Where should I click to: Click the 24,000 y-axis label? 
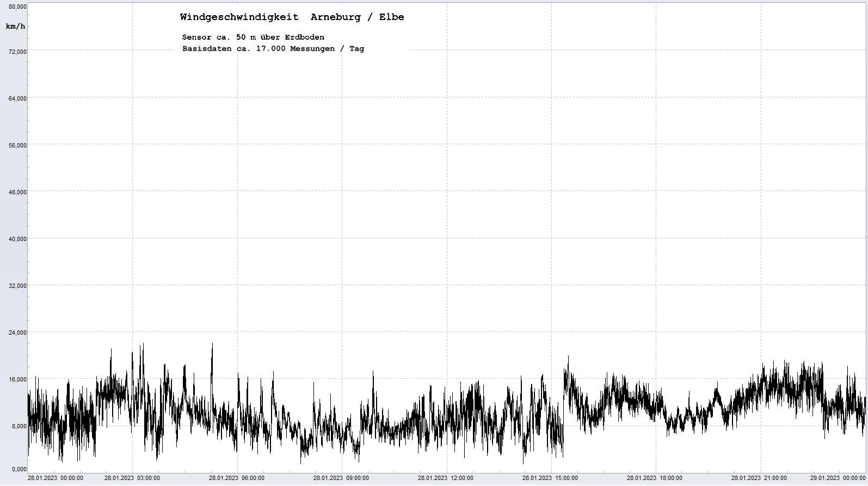pos(16,333)
